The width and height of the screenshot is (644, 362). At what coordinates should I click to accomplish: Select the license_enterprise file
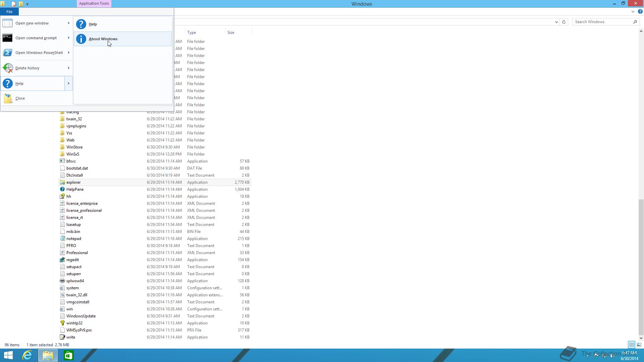point(82,203)
